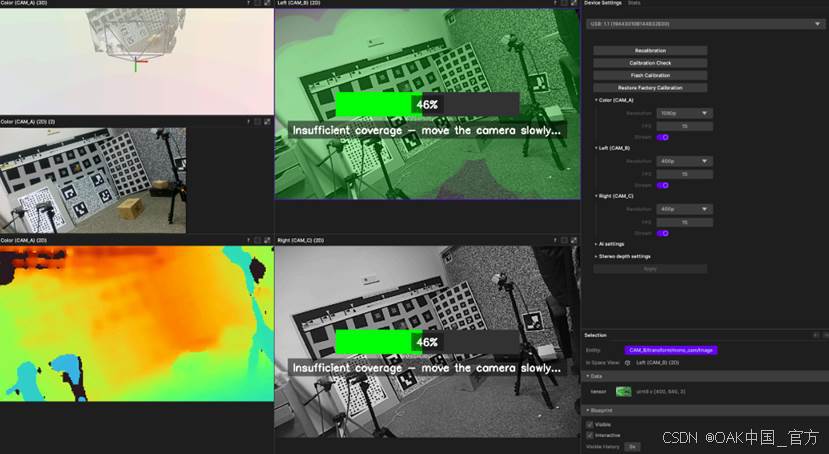Select the Color (CAM_A) (3D) view title
Image resolution: width=829 pixels, height=454 pixels.
click(24, 3)
